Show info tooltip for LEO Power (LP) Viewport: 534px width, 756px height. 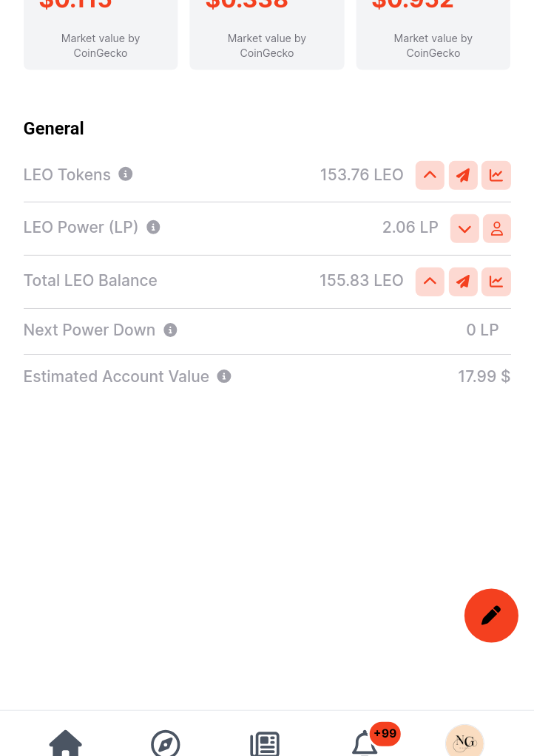point(153,227)
